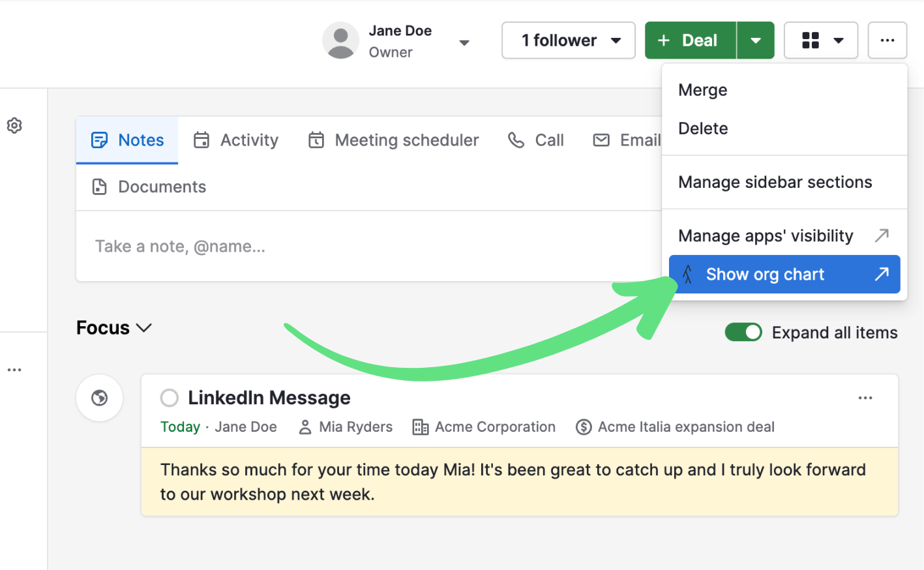Screen dimensions: 924x570
Task: Open the Deal button dropdown arrow
Action: click(756, 40)
